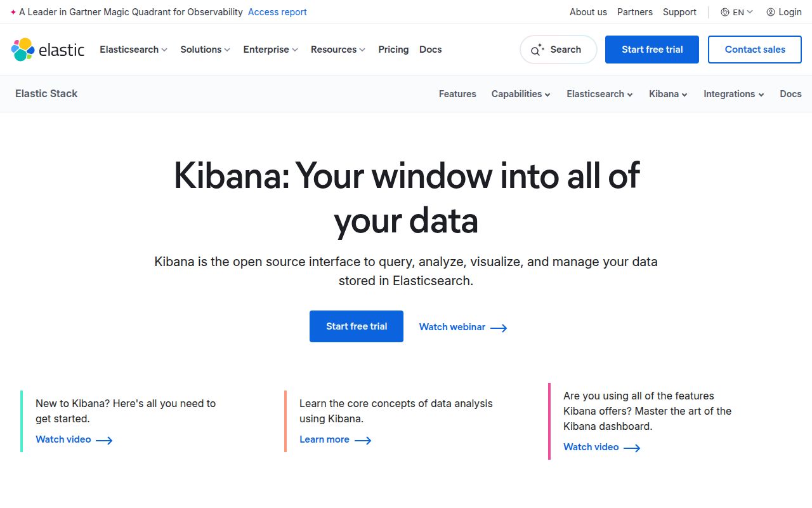The height and width of the screenshot is (508, 812).
Task: Open Docs in the main navigation
Action: coord(431,50)
